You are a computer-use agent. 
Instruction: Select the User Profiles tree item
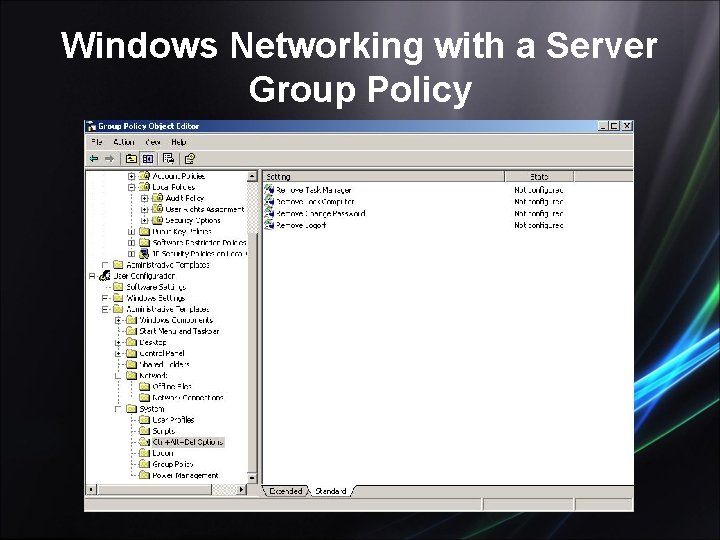(x=173, y=420)
